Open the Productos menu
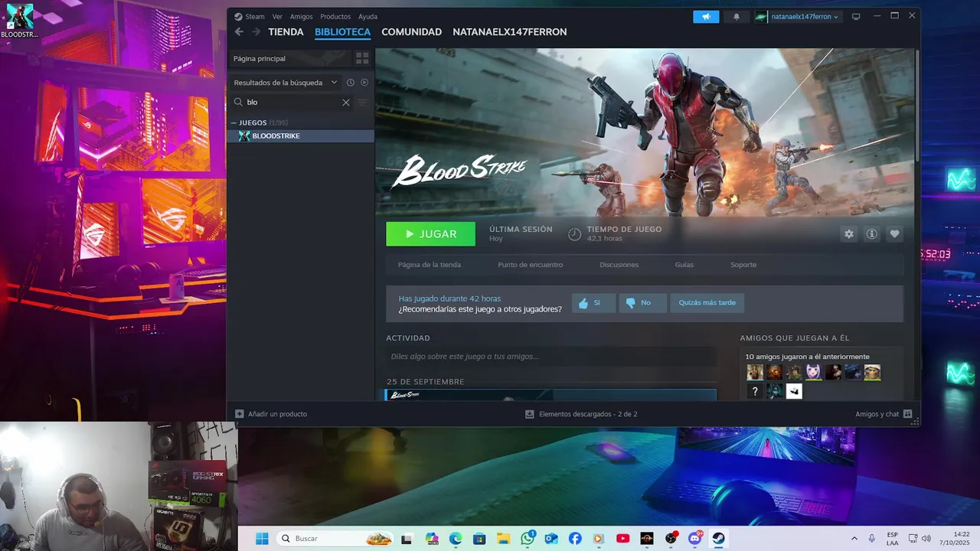Viewport: 980px width, 551px height. pyautogui.click(x=335, y=16)
